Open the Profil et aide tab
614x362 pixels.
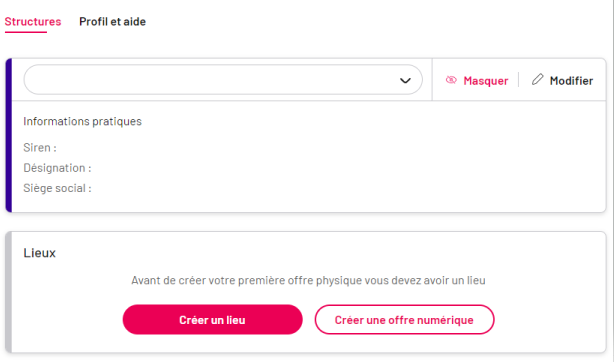(x=112, y=22)
